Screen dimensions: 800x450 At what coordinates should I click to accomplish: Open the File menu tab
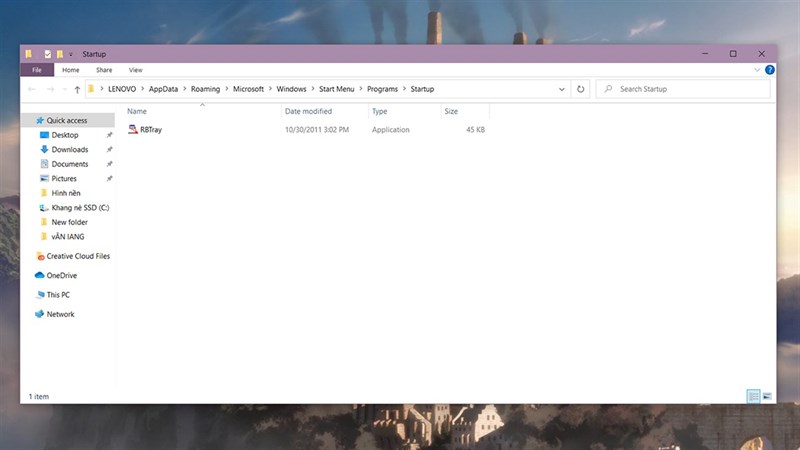point(37,70)
